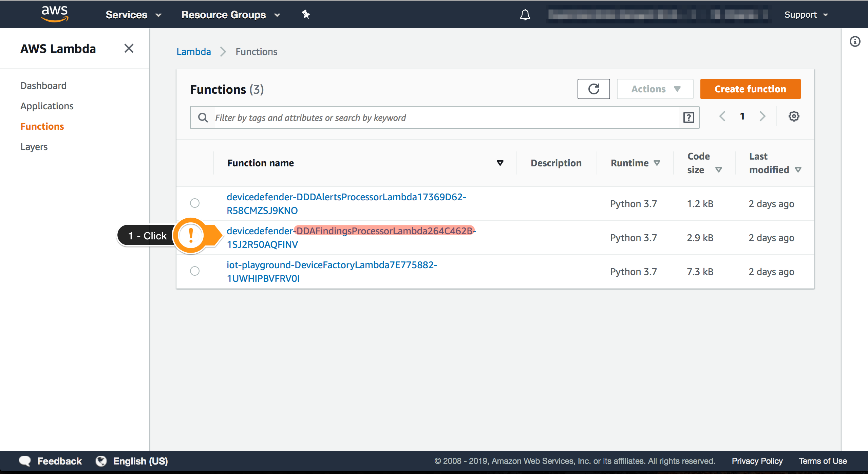Open the Privacy Policy link

(757, 461)
